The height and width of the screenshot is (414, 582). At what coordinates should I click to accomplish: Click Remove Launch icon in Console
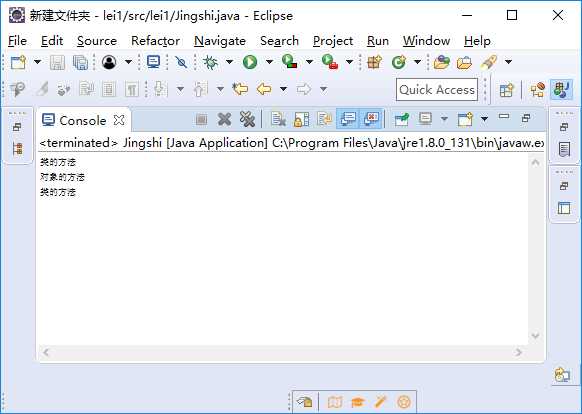coord(224,119)
